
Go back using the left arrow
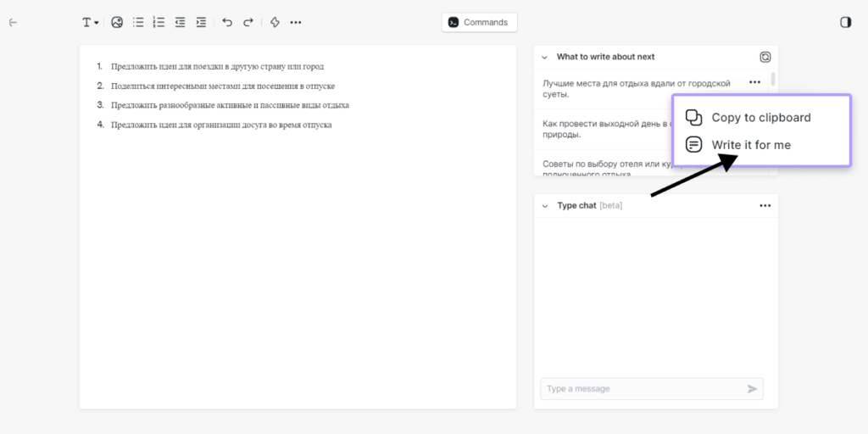coord(13,23)
